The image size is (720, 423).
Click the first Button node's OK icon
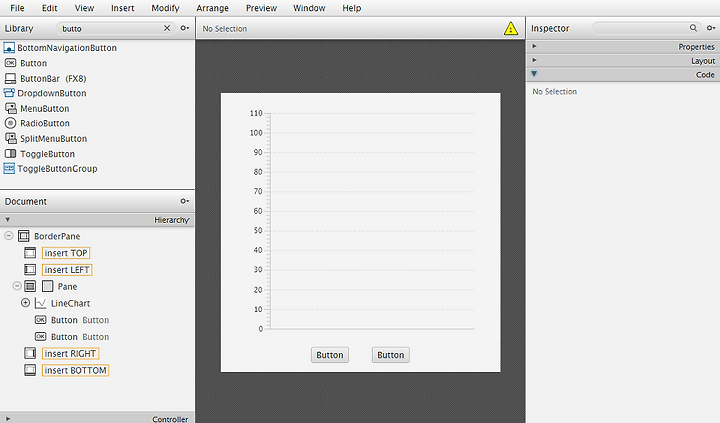click(x=40, y=320)
